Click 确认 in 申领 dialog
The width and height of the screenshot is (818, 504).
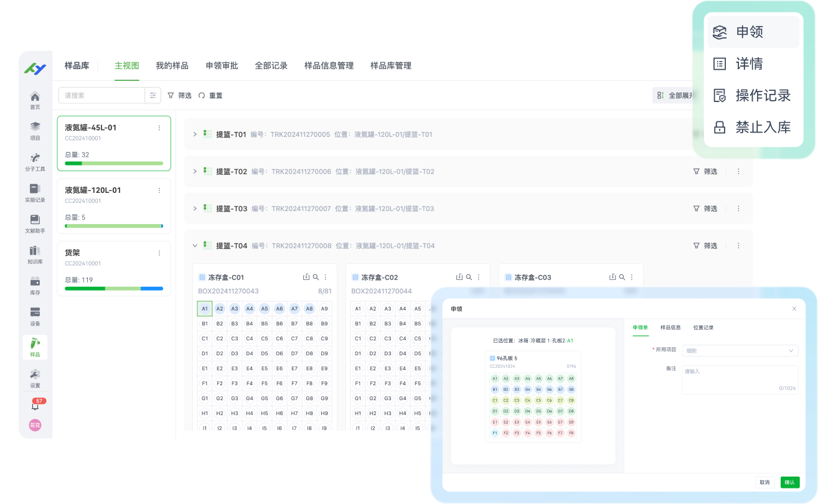coord(790,482)
